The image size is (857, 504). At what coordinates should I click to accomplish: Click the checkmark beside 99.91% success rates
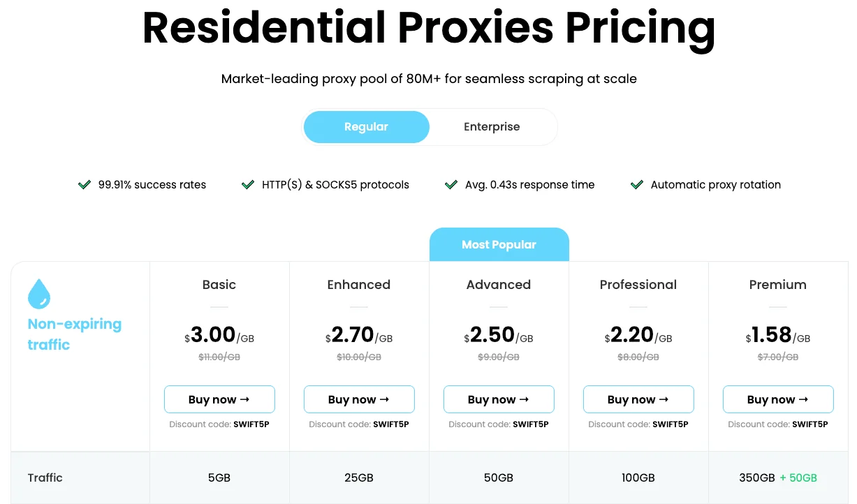[83, 184]
